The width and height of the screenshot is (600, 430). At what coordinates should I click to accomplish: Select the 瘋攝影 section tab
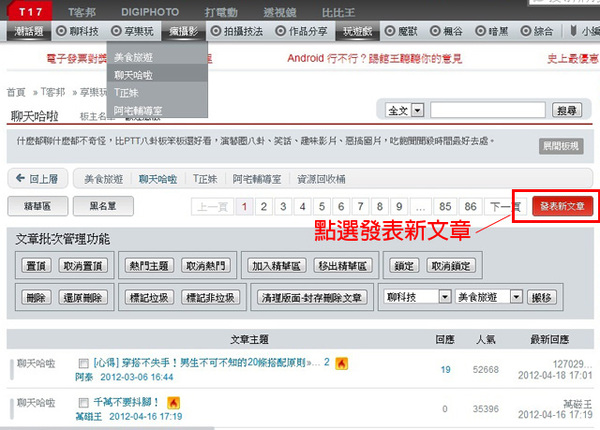184,31
